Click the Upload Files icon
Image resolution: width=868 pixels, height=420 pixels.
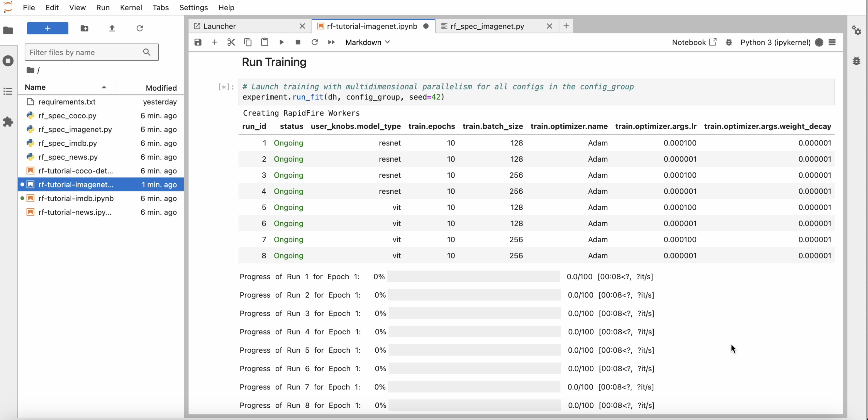[112, 28]
